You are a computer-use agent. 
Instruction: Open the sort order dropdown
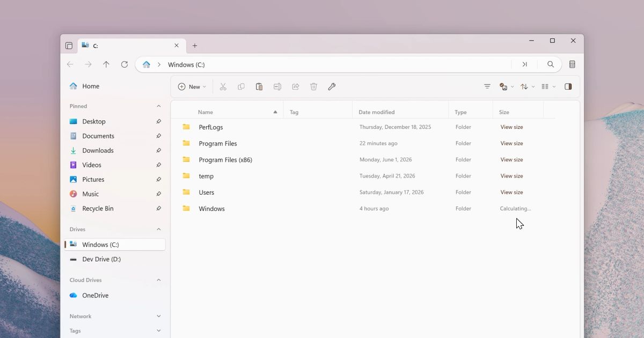point(528,86)
